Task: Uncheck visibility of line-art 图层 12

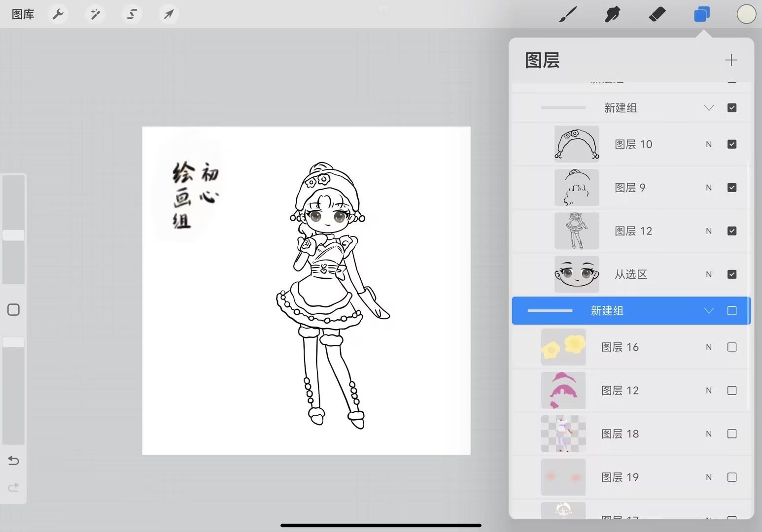Action: pos(732,231)
